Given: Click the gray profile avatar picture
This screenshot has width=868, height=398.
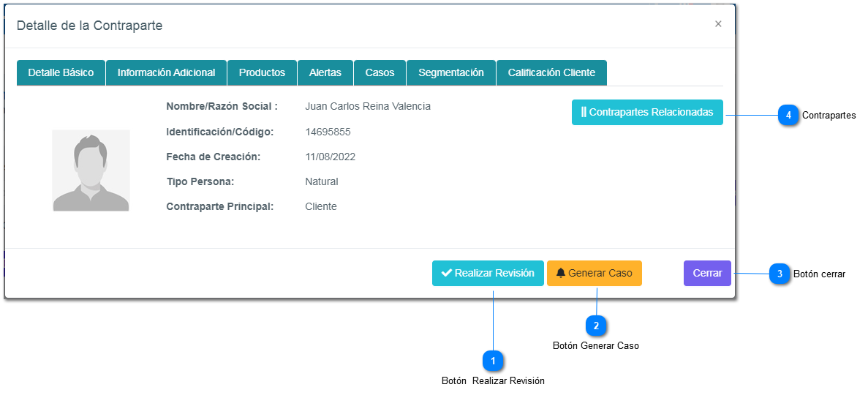Looking at the screenshot, I should tap(91, 171).
